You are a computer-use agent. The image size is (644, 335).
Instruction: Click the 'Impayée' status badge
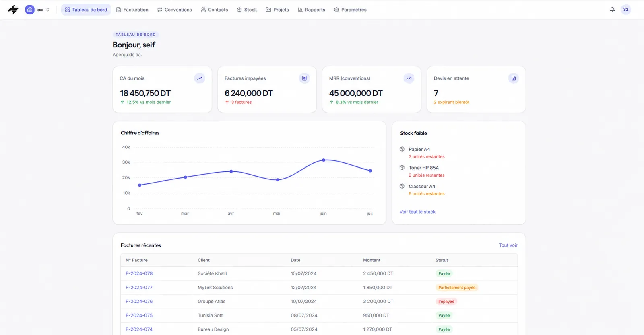point(446,302)
